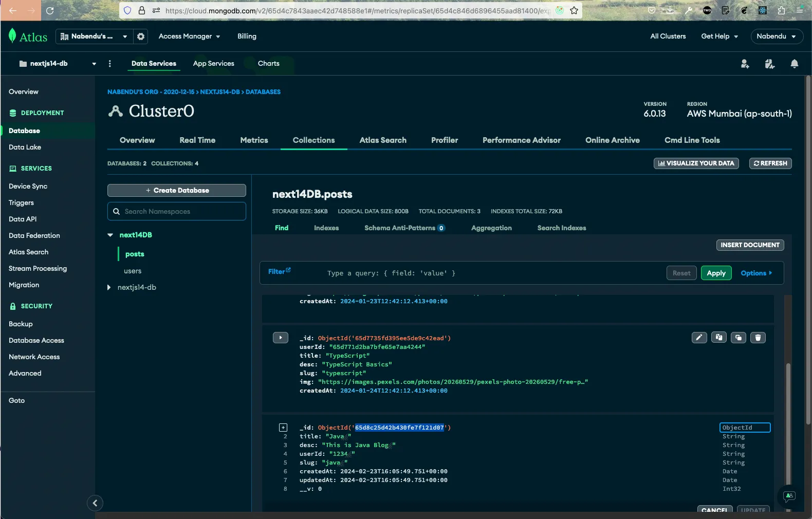Switch to the Collections tab

313,140
